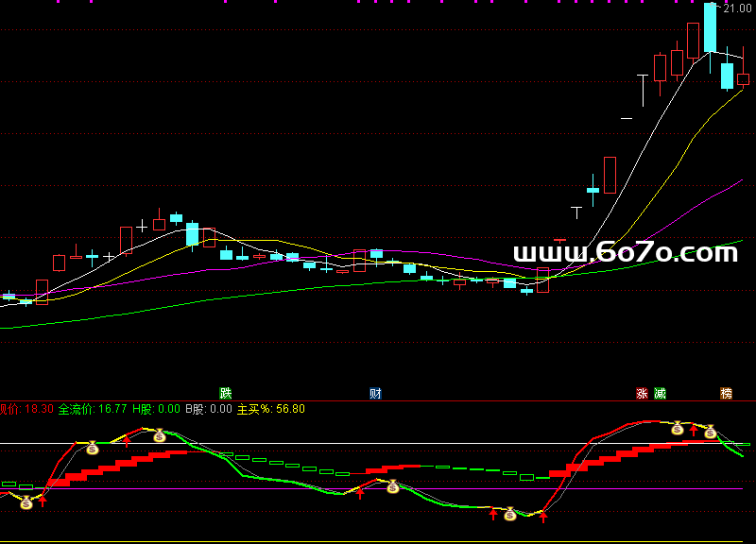
Task: Select the 全流价: 16.77 value
Action: point(93,409)
